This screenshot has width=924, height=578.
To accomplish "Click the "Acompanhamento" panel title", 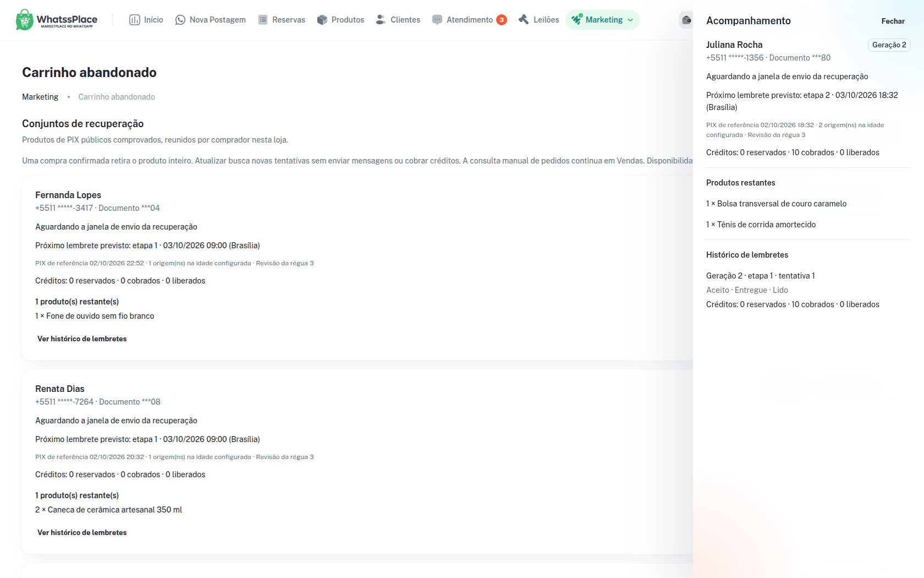I will click(749, 21).
